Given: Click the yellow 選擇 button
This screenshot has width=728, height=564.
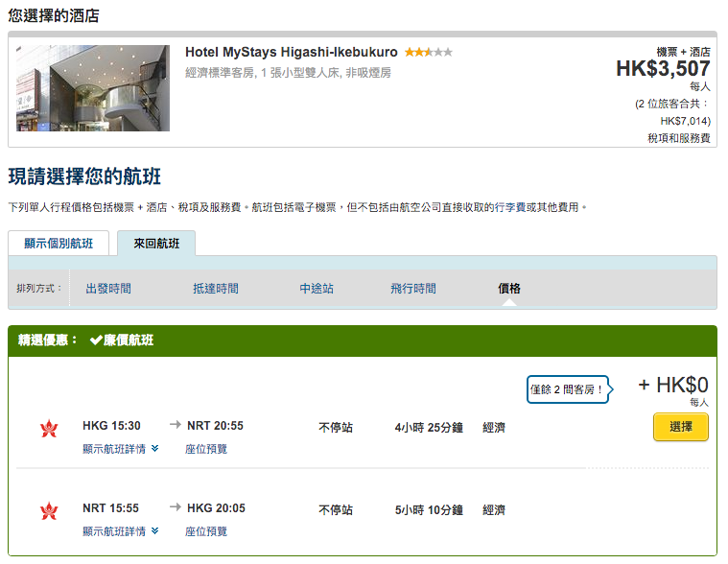Looking at the screenshot, I should click(x=681, y=427).
